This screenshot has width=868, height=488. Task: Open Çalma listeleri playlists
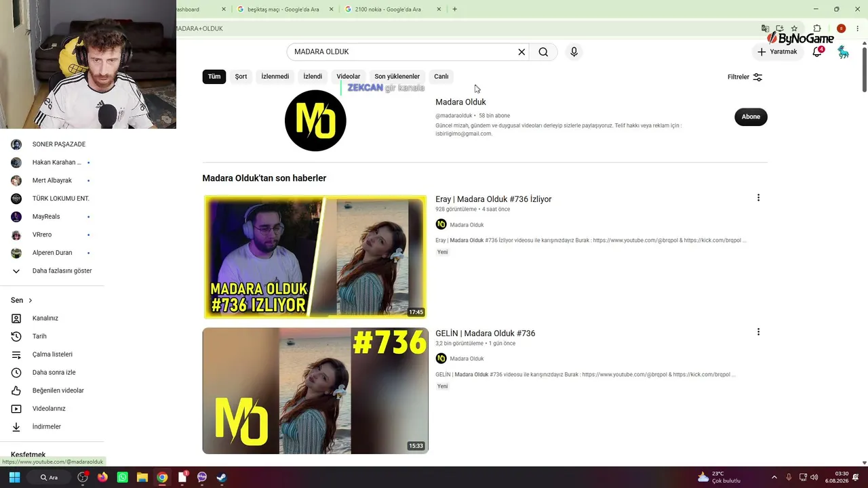(52, 354)
